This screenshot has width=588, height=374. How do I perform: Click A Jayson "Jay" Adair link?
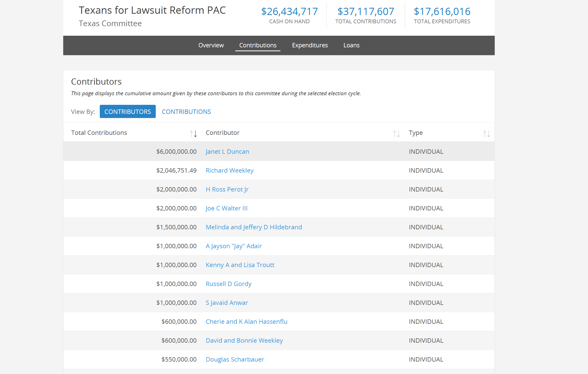point(233,246)
